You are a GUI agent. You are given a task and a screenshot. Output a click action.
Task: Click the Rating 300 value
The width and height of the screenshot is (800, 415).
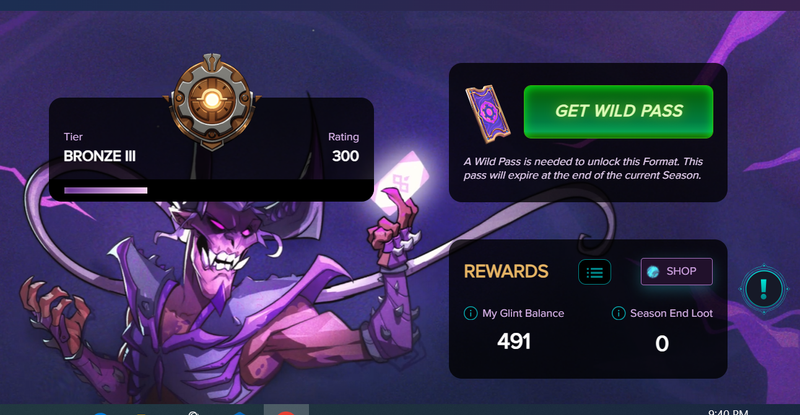click(345, 156)
